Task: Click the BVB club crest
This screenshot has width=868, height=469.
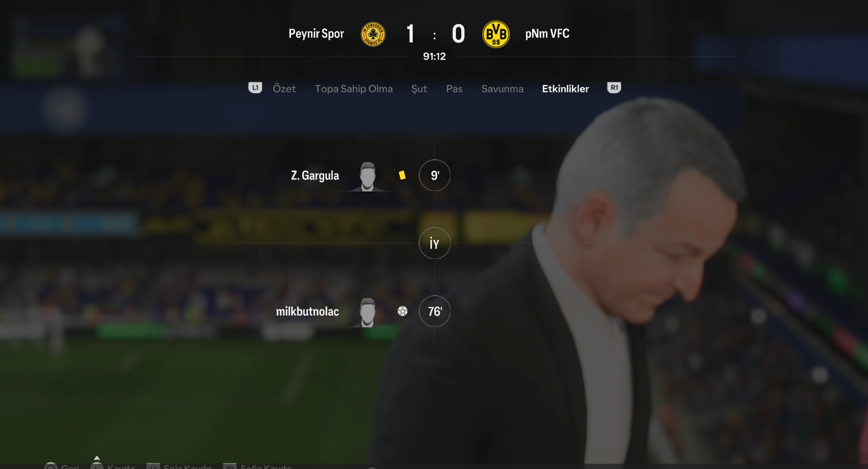Action: 496,34
